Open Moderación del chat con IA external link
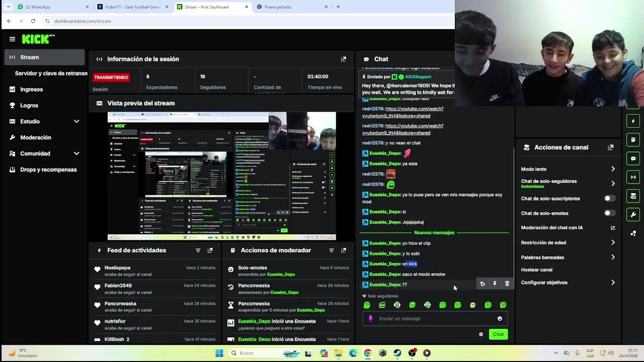 coord(613,228)
